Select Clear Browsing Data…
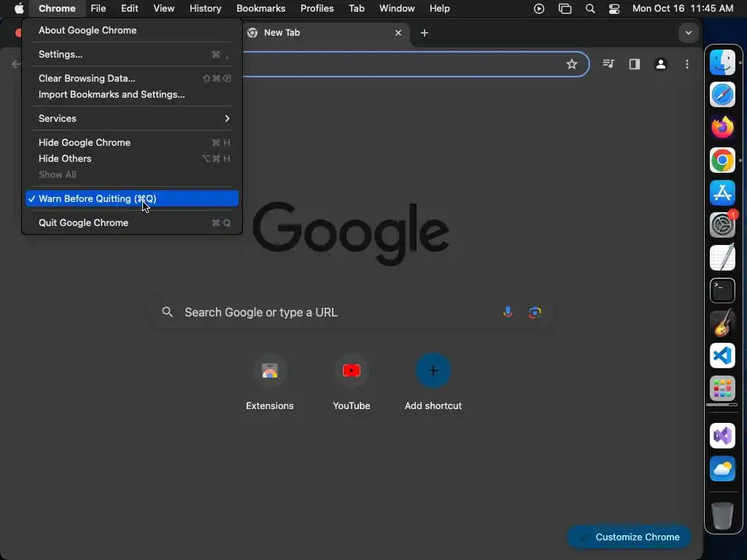Screen dimensions: 747x560 pos(132,78)
